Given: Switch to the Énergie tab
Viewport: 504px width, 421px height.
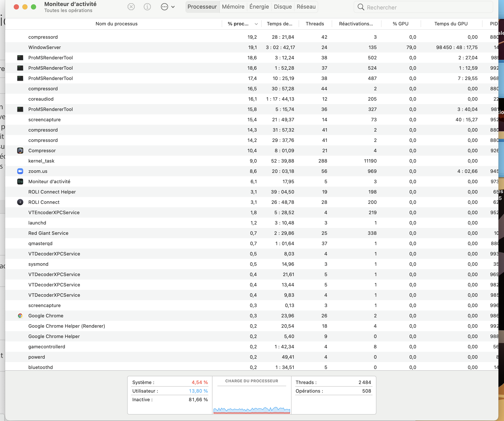Looking at the screenshot, I should coord(259,7).
